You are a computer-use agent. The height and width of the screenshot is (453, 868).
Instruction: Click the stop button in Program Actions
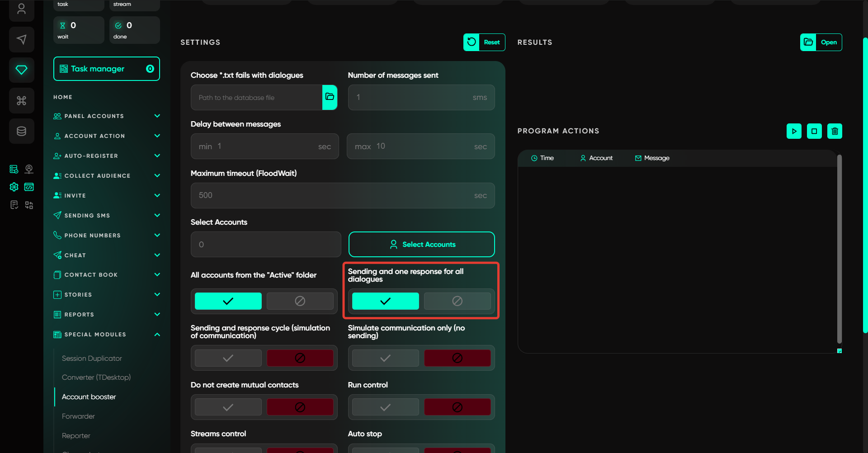coord(814,131)
